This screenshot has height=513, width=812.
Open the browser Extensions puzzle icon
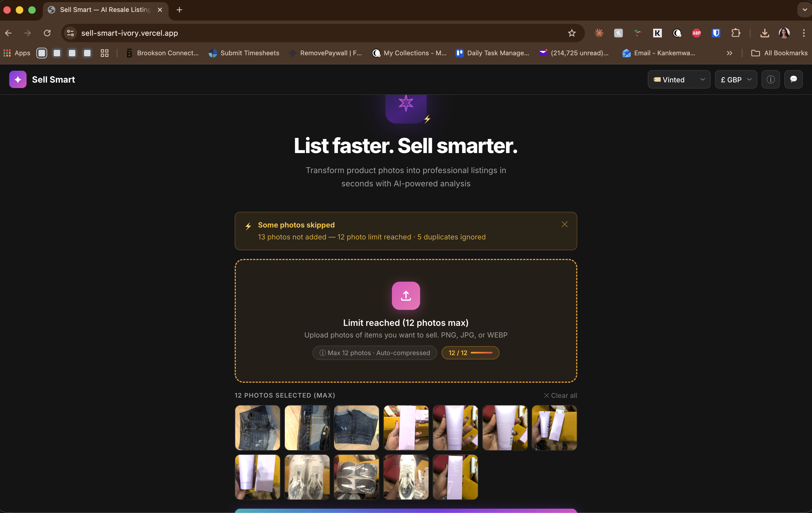tap(736, 33)
